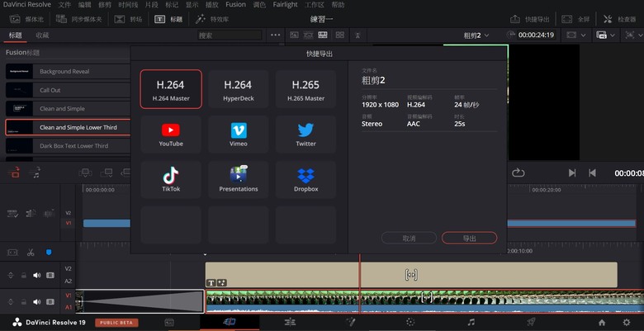Switch viewer to source tape mode

pyautogui.click(x=309, y=35)
